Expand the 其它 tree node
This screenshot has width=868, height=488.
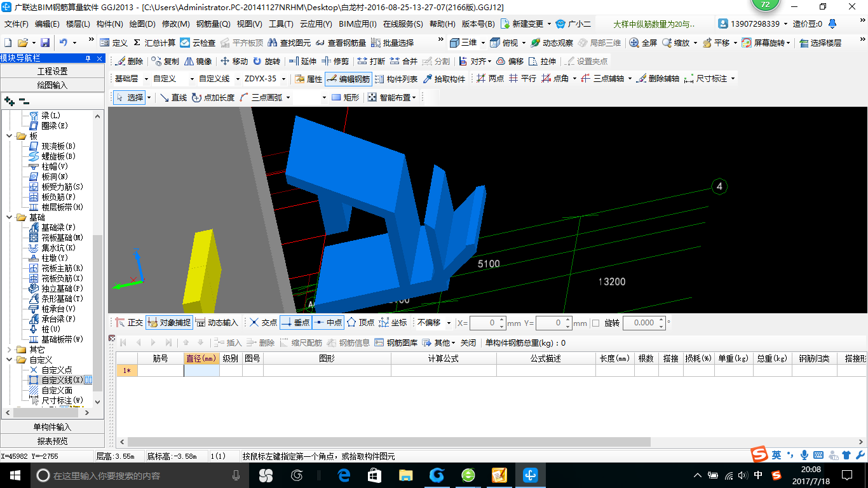10,349
